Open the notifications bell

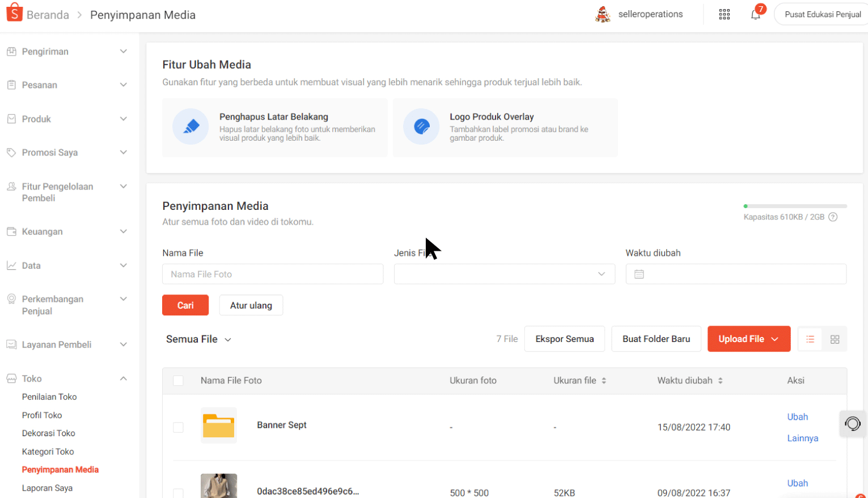pos(756,15)
